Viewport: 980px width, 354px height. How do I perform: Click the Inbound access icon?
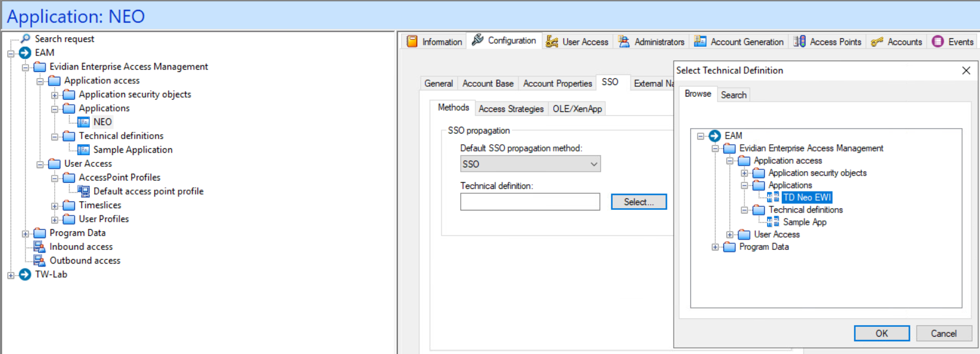point(39,247)
